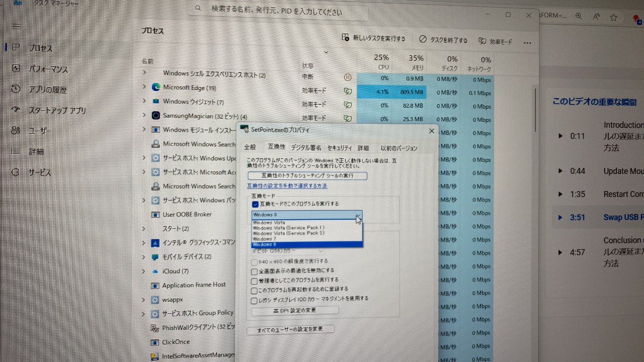The width and height of the screenshot is (644, 362).
Task: Switch to セキュリティ tab
Action: point(340,148)
